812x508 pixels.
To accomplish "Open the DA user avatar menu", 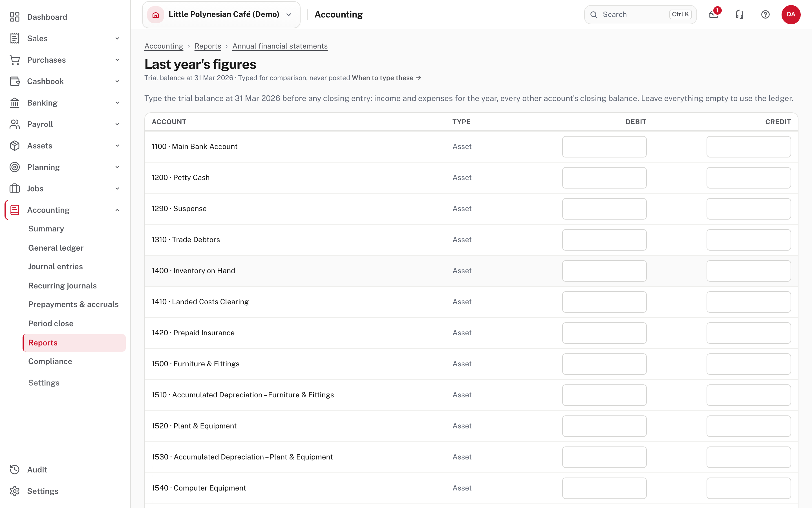I will [x=791, y=14].
